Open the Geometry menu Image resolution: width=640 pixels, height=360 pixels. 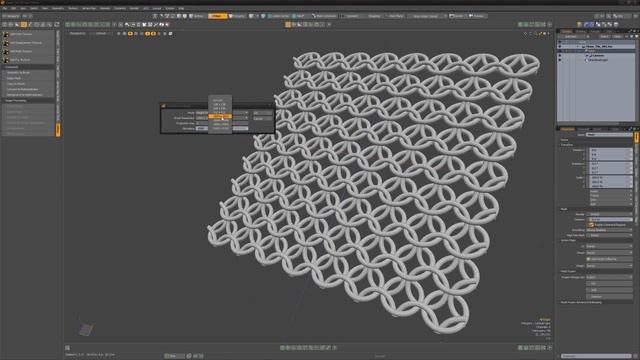[x=58, y=8]
